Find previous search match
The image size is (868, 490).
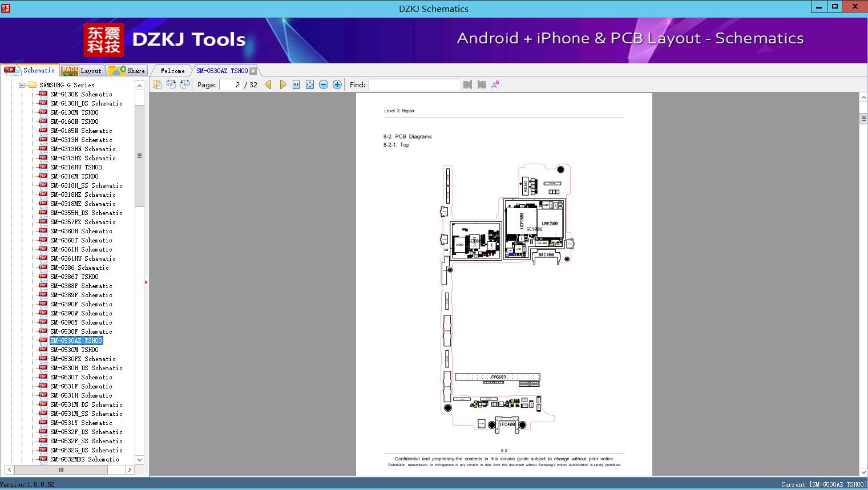[x=468, y=84]
